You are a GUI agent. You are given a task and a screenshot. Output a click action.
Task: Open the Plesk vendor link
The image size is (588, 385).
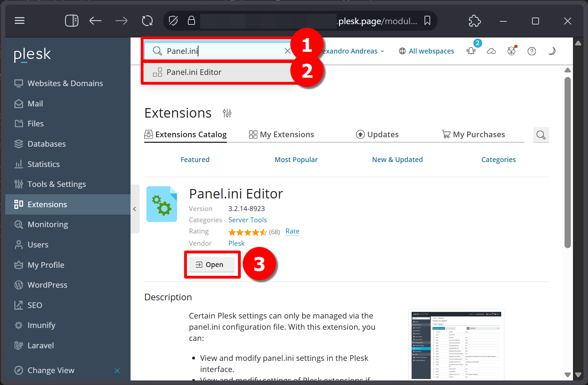click(236, 243)
